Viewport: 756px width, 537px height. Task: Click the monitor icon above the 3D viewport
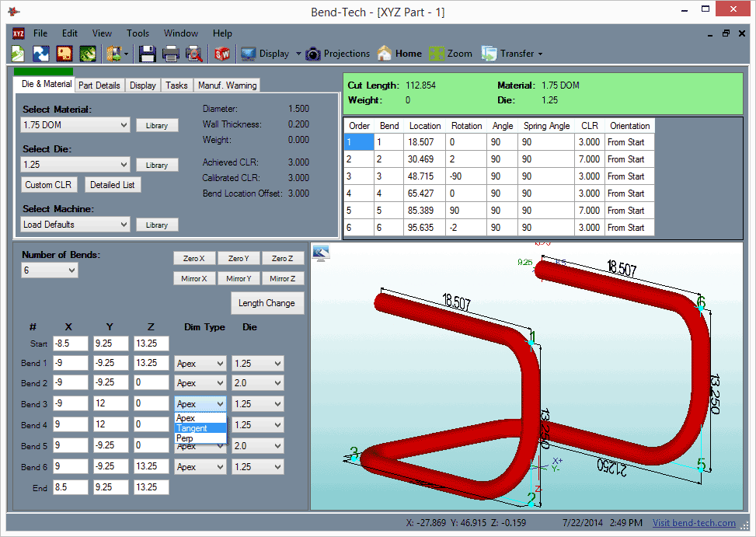coord(321,253)
